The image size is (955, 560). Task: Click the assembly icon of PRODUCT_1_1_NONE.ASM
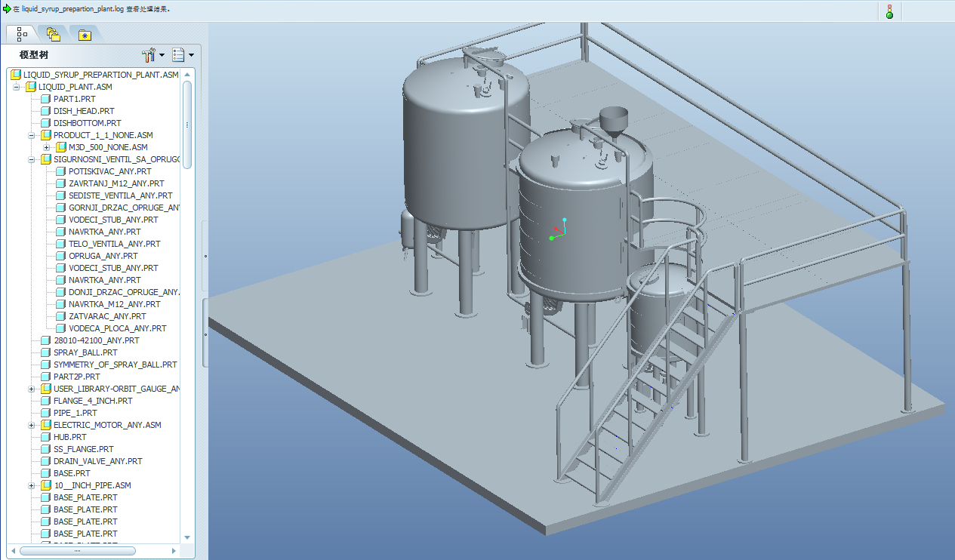coord(45,135)
